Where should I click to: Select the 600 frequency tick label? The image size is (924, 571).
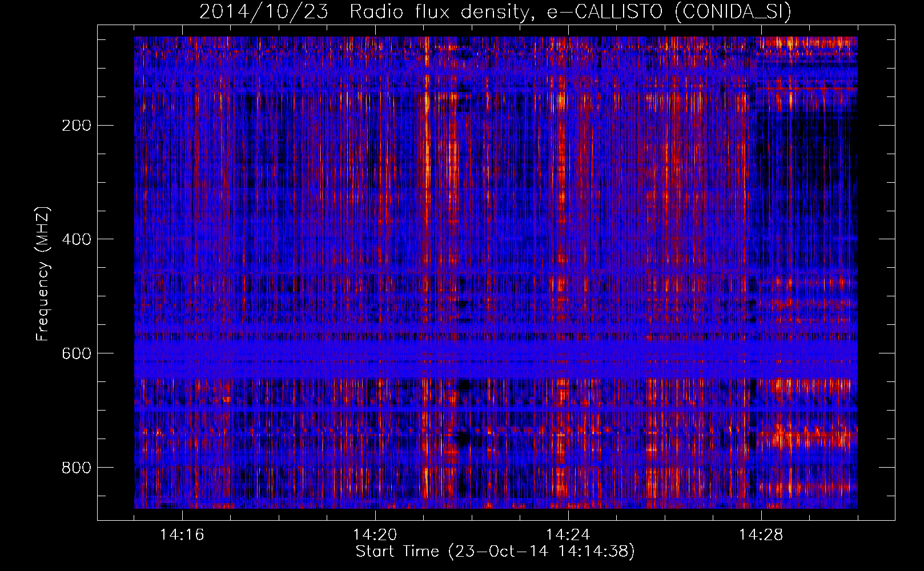click(77, 353)
